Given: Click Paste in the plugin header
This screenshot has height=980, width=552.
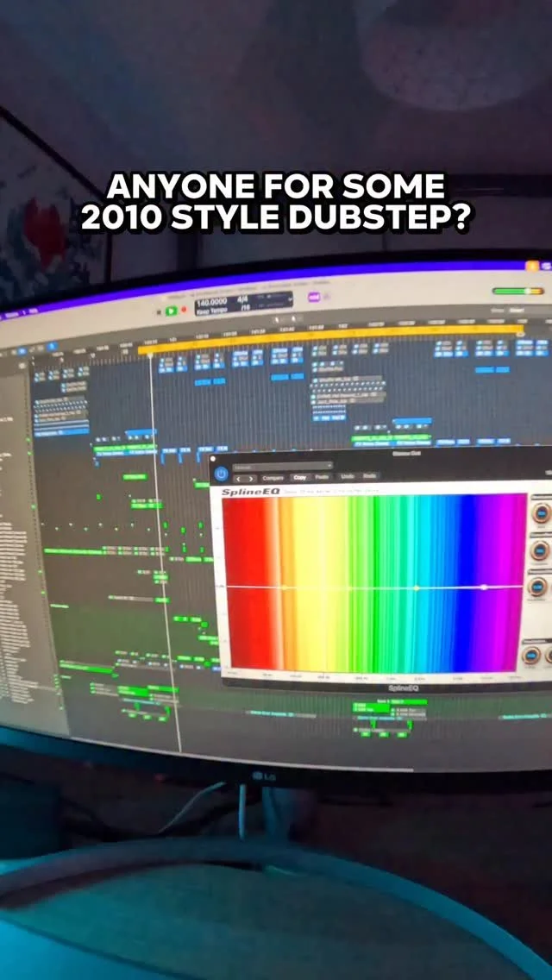Looking at the screenshot, I should [322, 477].
